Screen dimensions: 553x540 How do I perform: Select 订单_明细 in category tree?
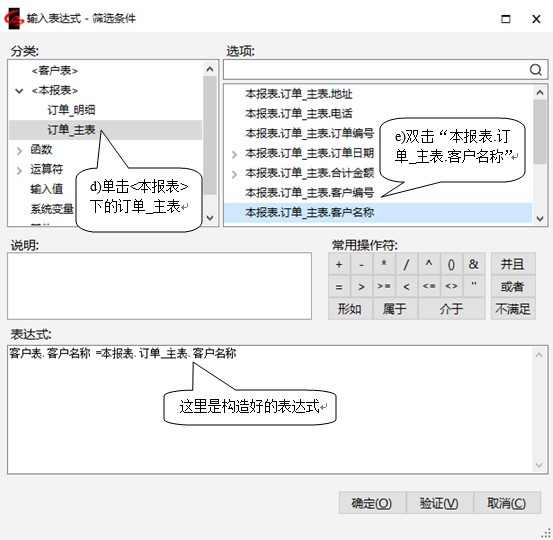click(72, 110)
